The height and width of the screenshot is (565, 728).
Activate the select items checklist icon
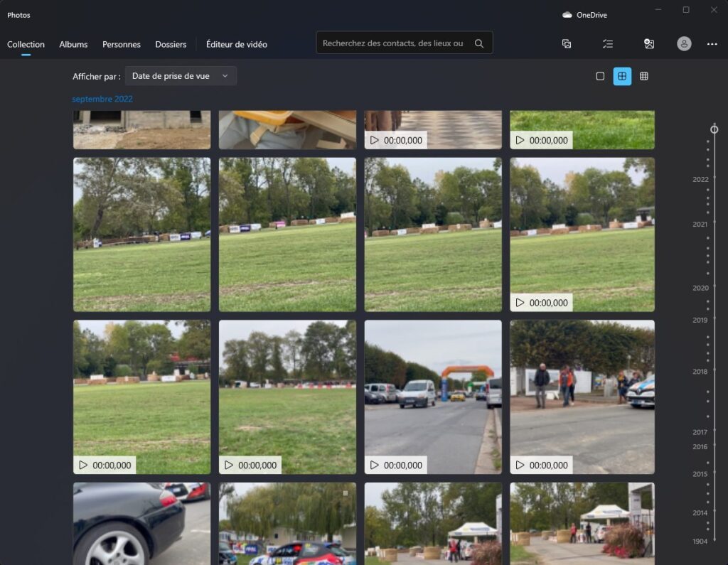[x=608, y=43]
